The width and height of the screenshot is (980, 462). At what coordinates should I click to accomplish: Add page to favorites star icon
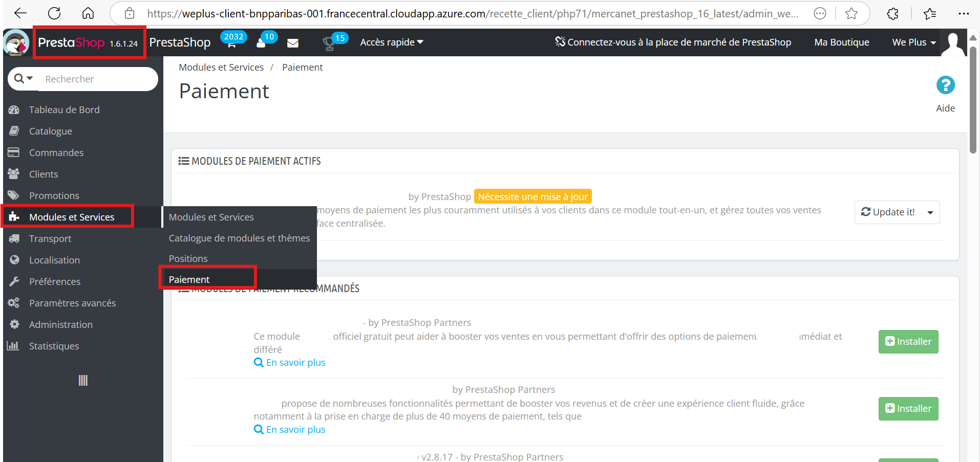(x=851, y=13)
